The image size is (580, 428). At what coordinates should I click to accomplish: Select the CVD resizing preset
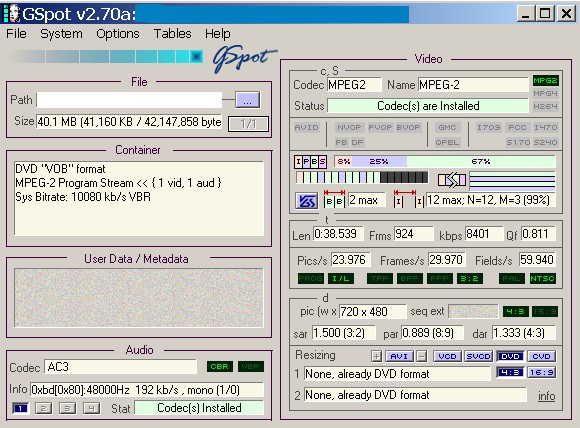(x=541, y=356)
